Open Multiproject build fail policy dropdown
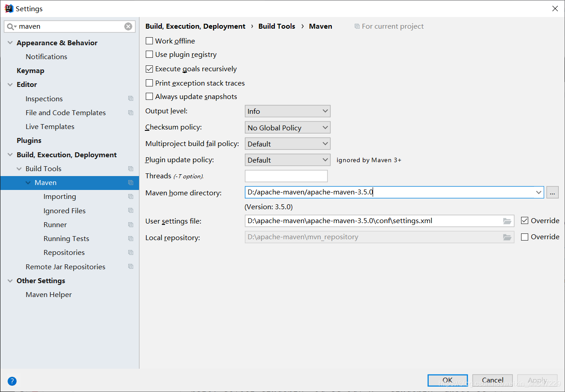The width and height of the screenshot is (565, 392). [287, 144]
